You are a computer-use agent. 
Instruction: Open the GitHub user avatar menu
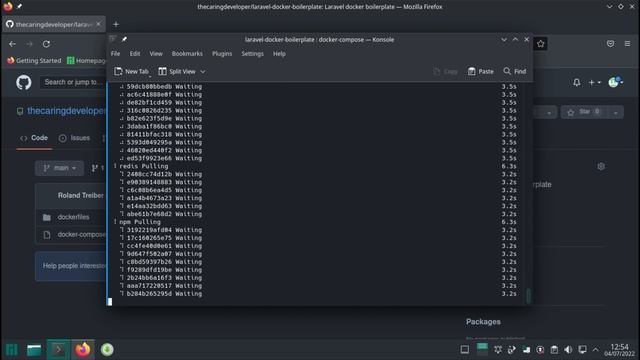click(616, 82)
